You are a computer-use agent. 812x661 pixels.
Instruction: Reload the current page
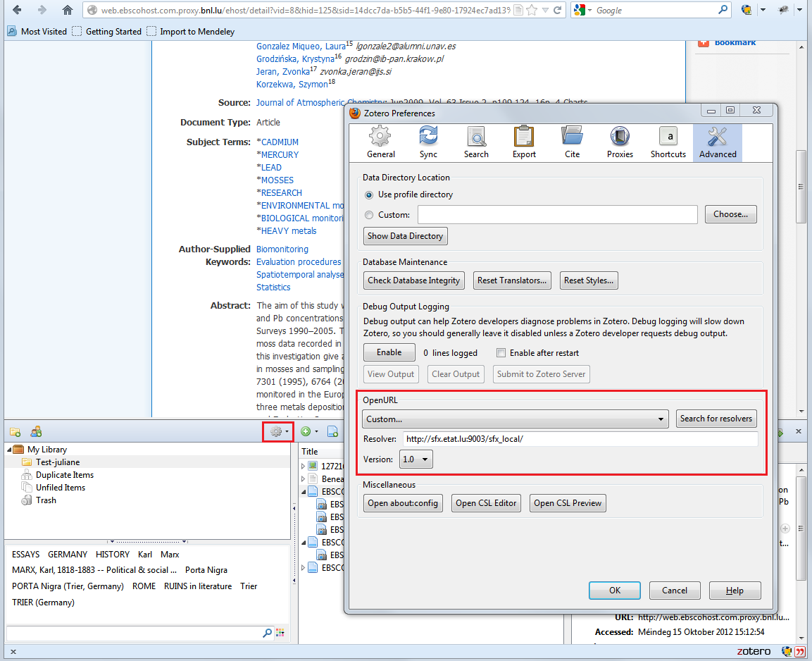(558, 10)
